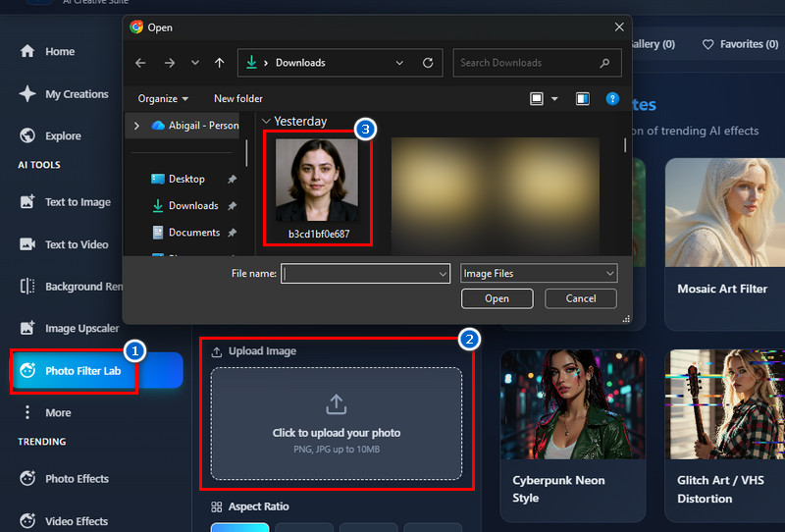The image size is (785, 532).
Task: Click the Image Upscaler icon
Action: coord(27,328)
